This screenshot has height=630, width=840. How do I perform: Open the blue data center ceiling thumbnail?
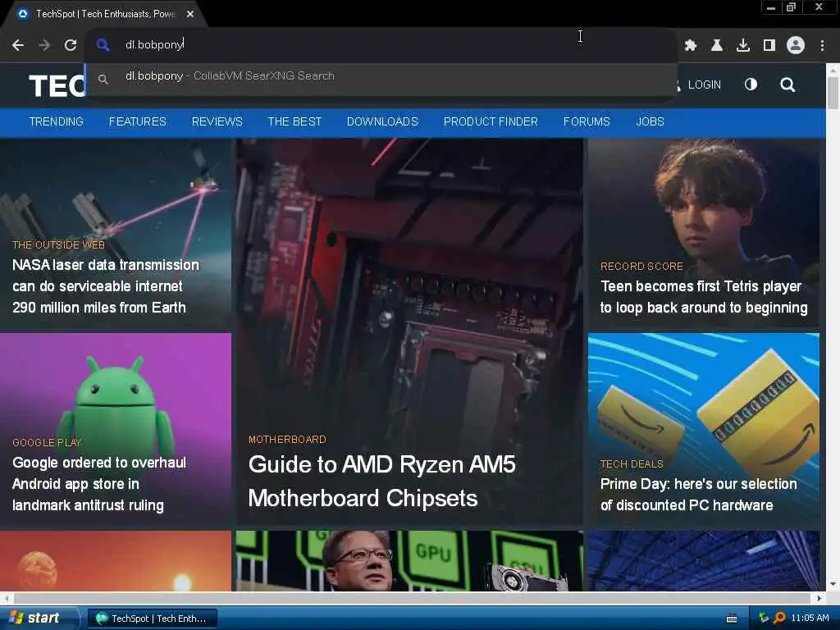click(x=703, y=561)
